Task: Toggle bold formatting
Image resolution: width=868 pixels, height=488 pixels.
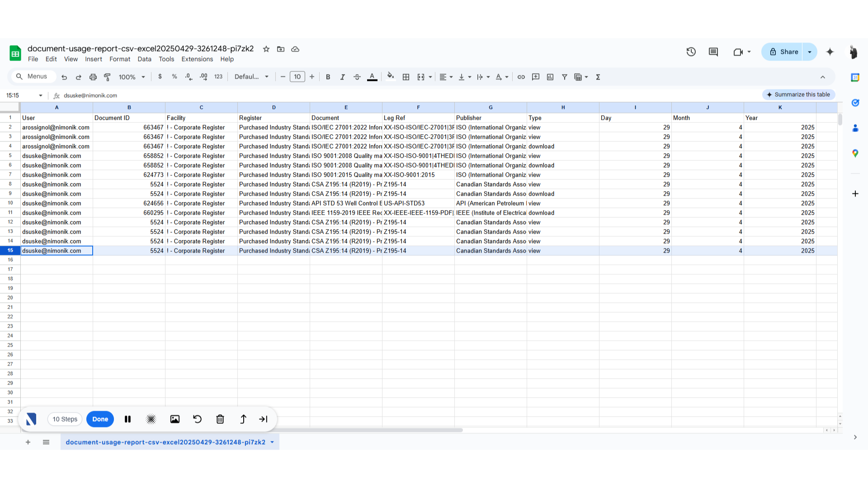Action: [x=328, y=77]
